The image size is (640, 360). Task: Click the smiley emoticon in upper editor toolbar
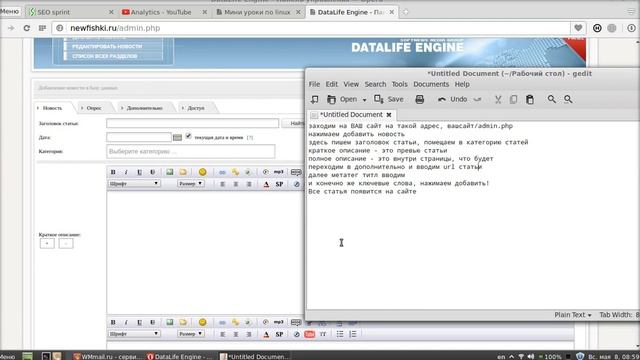pos(202,172)
